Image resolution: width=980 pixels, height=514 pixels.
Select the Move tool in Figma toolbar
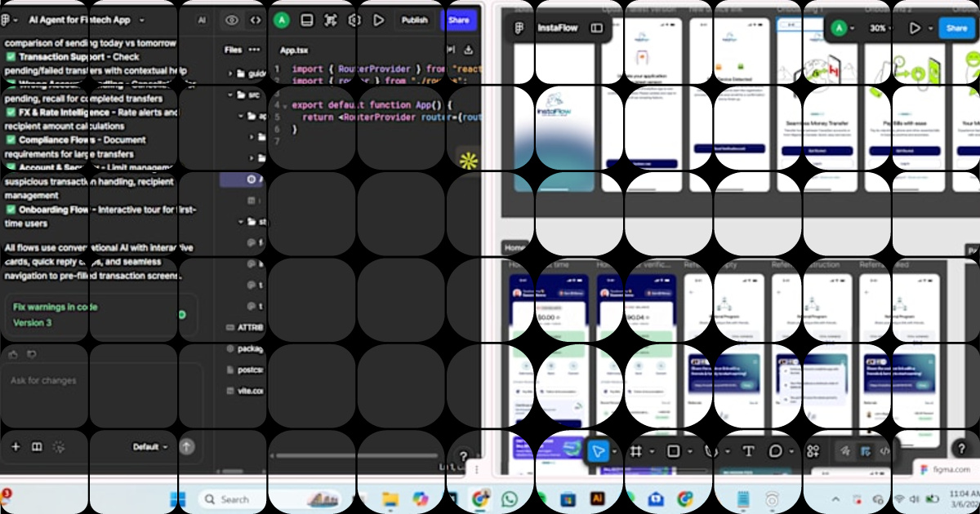(x=598, y=451)
